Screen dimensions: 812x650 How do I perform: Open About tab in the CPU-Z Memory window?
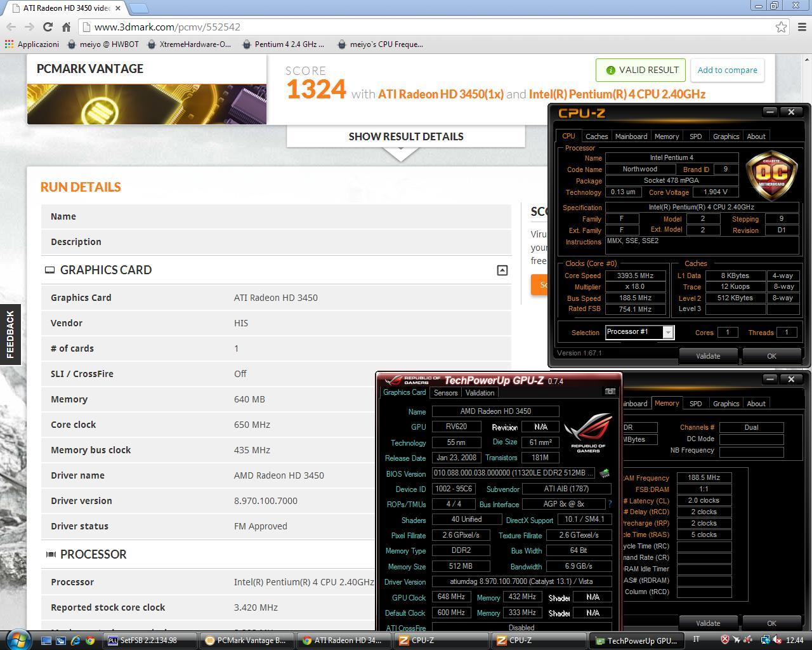(x=756, y=404)
